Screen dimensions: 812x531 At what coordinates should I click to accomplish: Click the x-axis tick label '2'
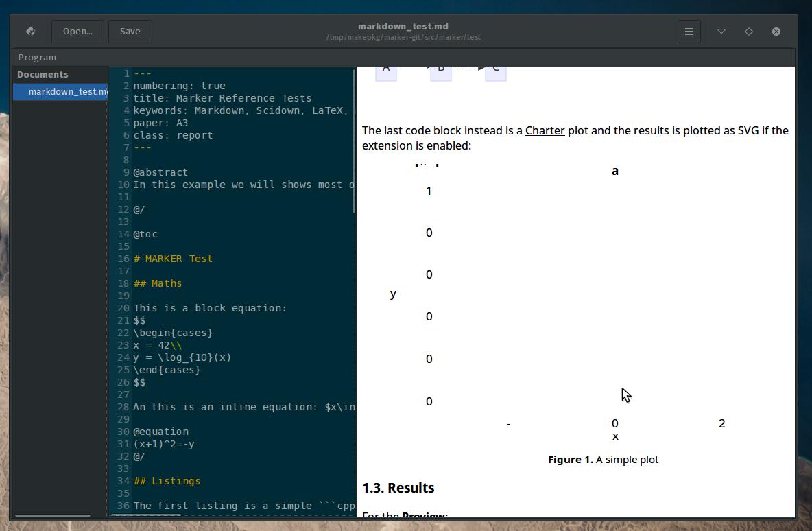tap(722, 424)
